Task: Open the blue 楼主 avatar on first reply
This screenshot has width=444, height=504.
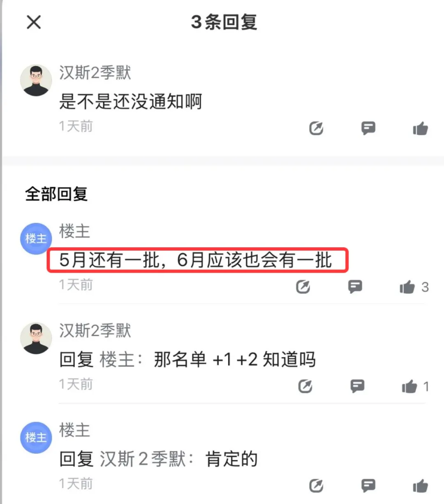Action: (x=36, y=239)
